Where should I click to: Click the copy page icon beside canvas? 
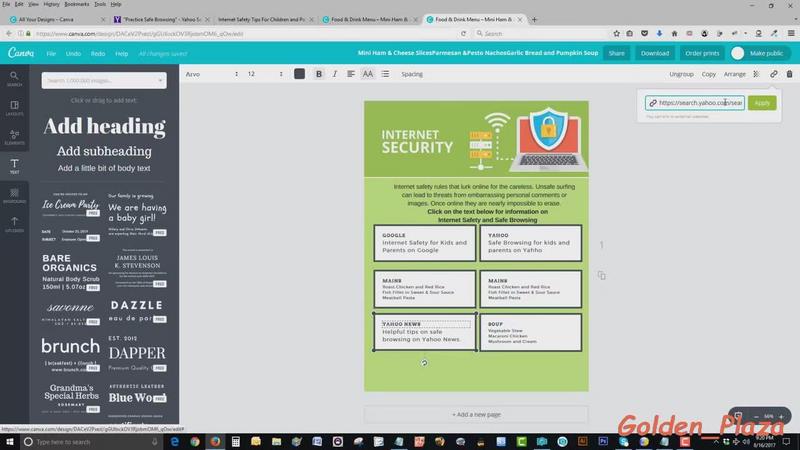tap(602, 276)
